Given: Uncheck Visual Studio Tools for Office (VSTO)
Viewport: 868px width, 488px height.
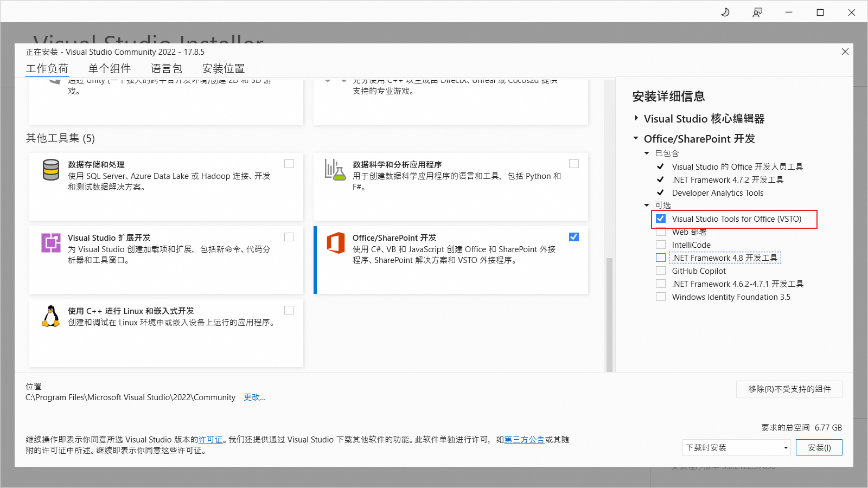Looking at the screenshot, I should pos(661,219).
